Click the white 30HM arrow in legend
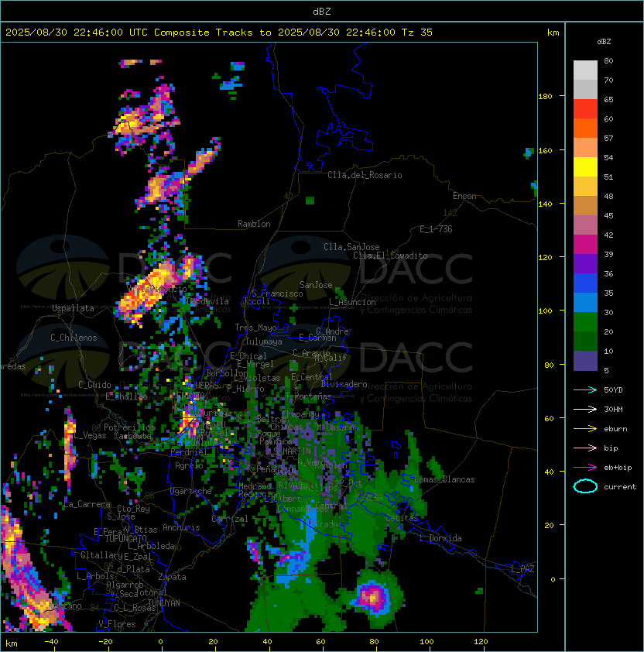644x652 pixels. click(585, 410)
